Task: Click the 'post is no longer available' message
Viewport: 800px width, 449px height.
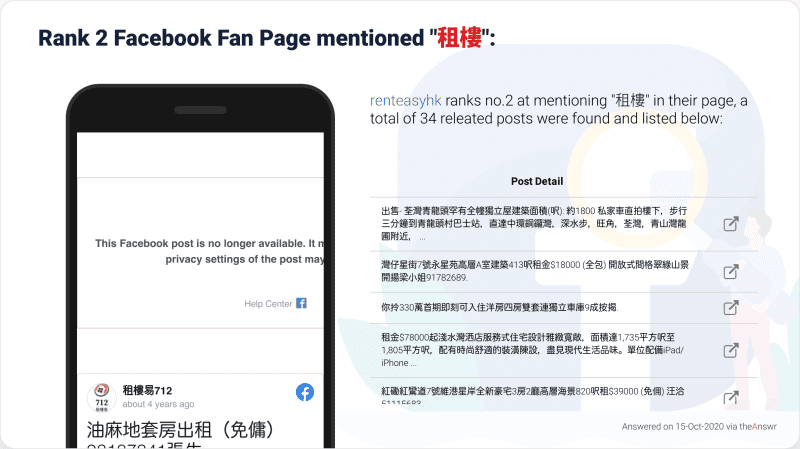Action: point(209,251)
